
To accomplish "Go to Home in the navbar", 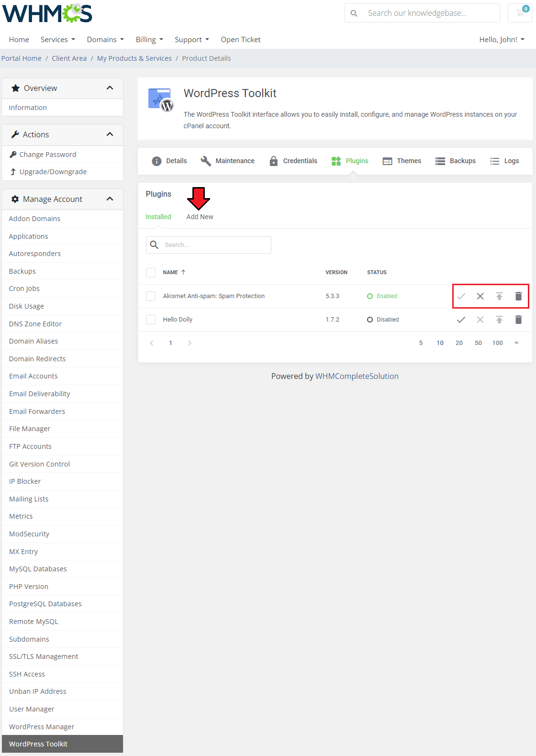I will click(19, 40).
